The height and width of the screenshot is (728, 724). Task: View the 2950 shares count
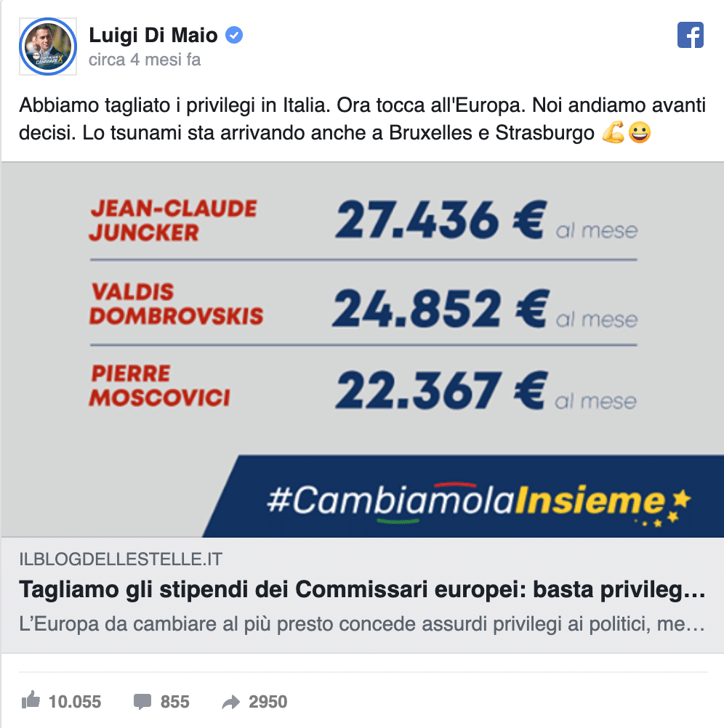click(268, 702)
